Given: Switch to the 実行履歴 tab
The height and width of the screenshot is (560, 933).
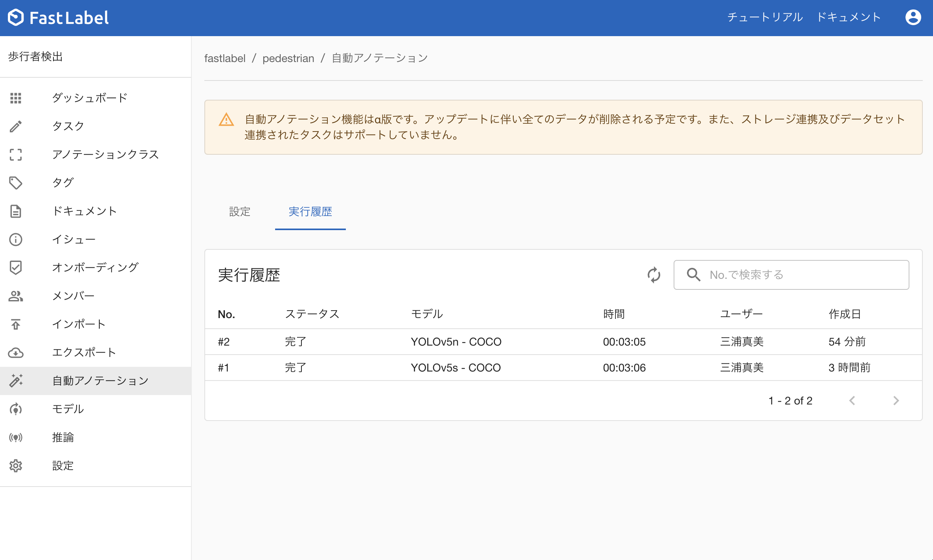Looking at the screenshot, I should pyautogui.click(x=310, y=212).
